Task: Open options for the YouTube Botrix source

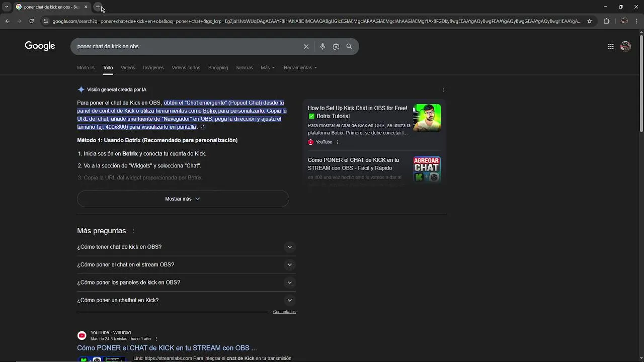Action: coord(338,142)
